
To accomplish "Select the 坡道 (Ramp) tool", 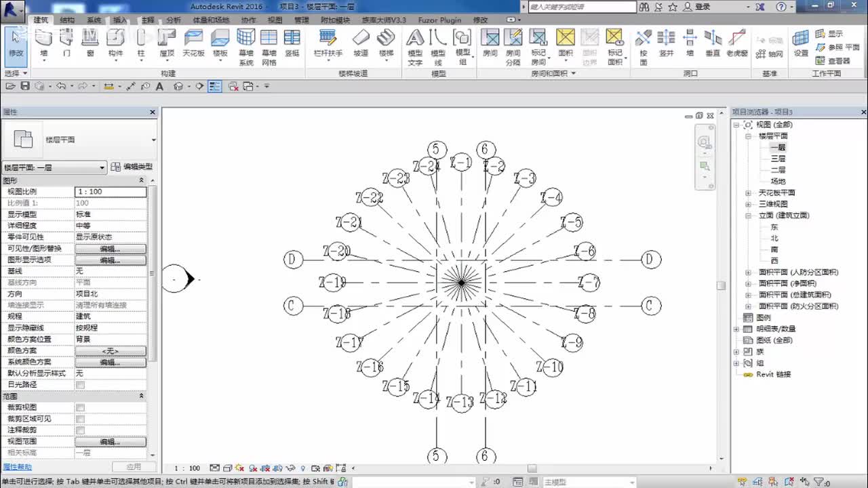I will (361, 43).
